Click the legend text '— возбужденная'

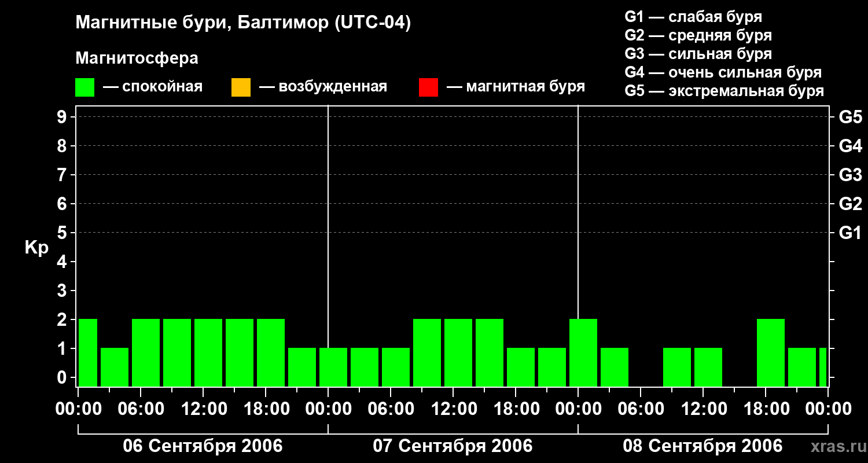323,87
